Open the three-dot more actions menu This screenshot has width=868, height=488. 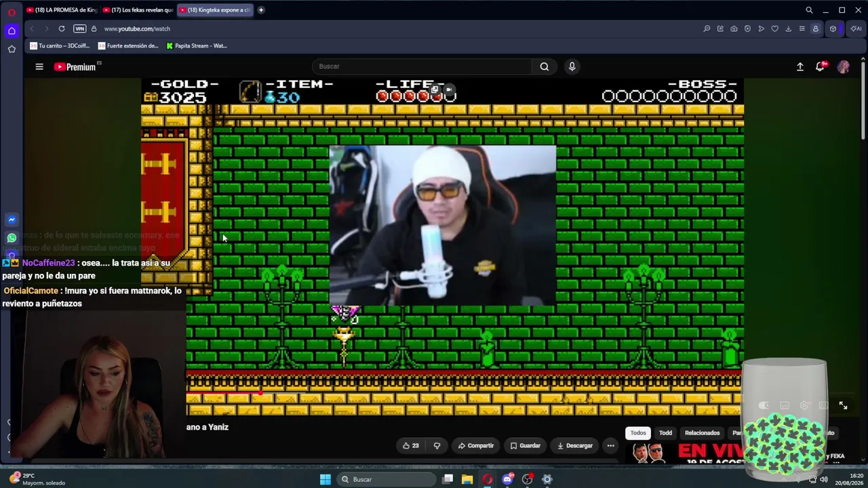tap(610, 445)
